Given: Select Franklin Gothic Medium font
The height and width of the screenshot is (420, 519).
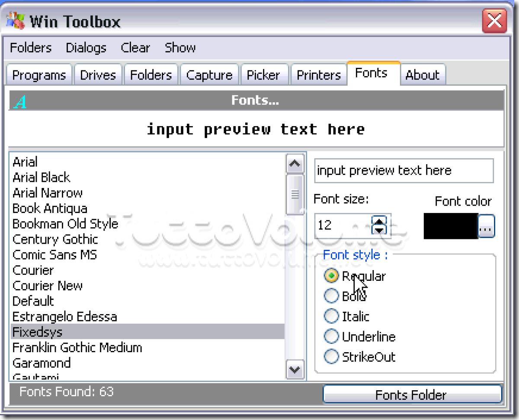Looking at the screenshot, I should pos(147,347).
